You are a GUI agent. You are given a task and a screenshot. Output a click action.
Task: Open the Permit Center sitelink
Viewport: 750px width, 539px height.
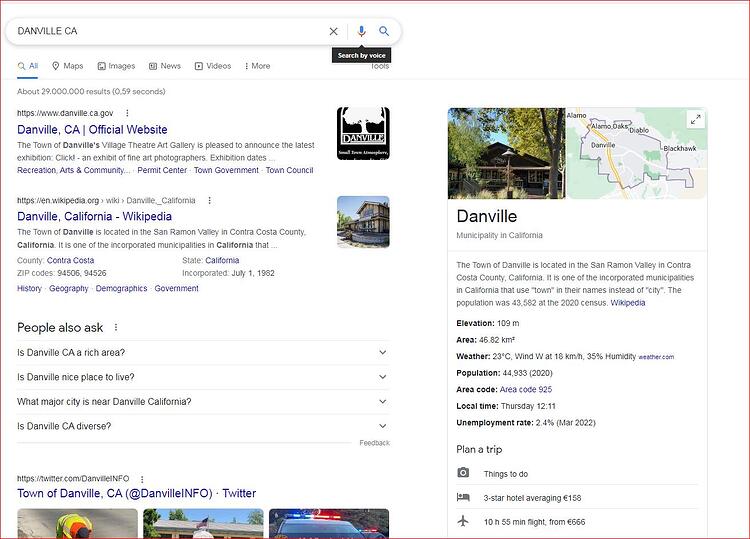click(162, 170)
